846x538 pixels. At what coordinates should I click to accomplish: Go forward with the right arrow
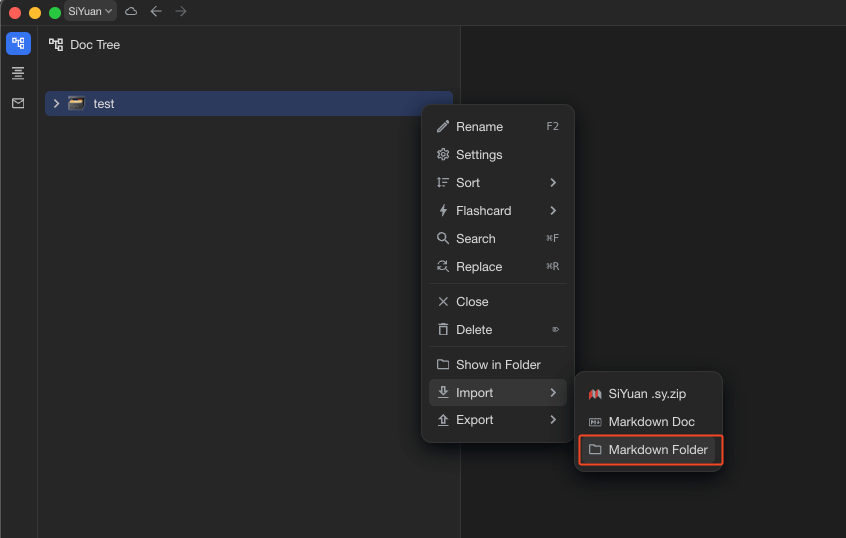coord(181,11)
